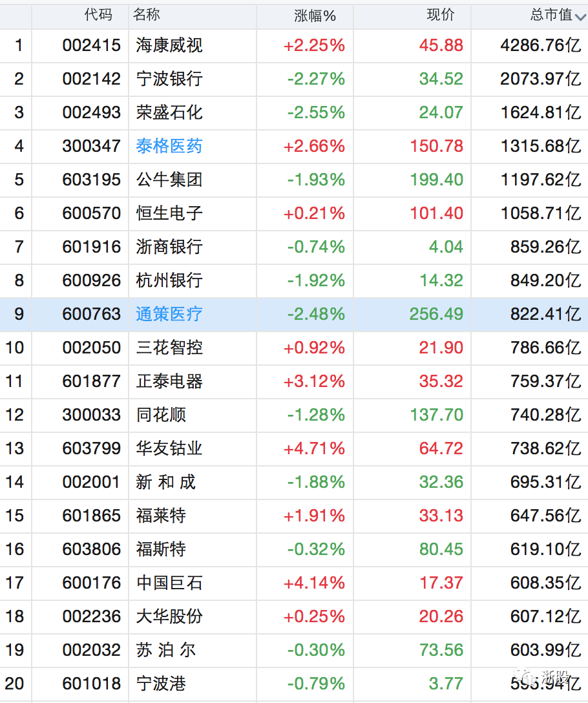Open the 通策医疗 stock link
The width and height of the screenshot is (588, 703).
click(169, 314)
